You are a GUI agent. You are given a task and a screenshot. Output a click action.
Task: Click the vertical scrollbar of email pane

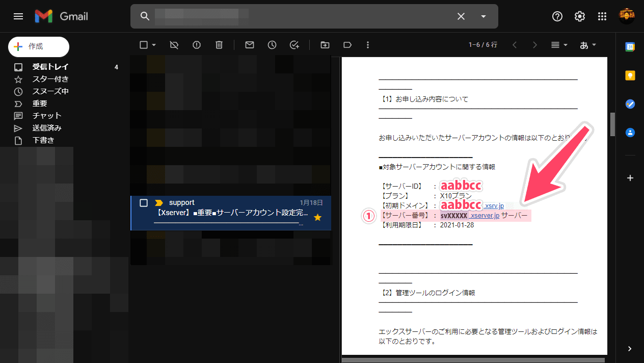click(613, 124)
